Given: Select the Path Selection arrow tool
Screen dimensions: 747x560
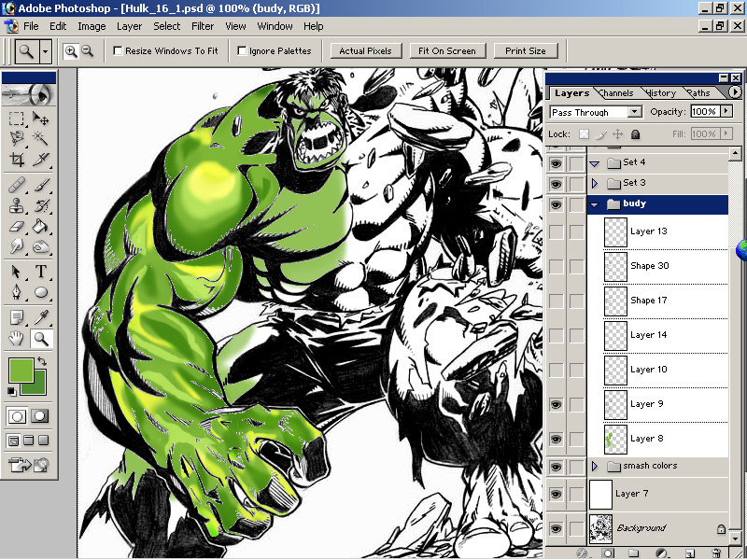Looking at the screenshot, I should tap(17, 272).
